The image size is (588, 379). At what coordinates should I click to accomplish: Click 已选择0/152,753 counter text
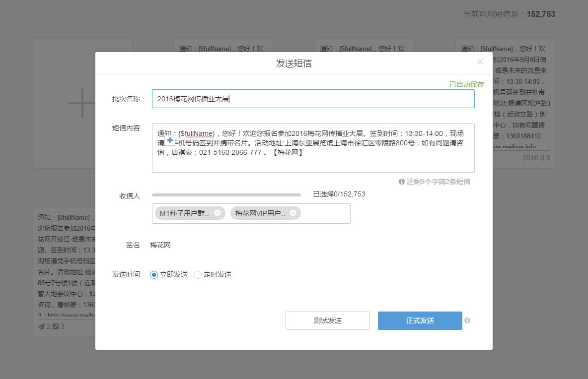pyautogui.click(x=339, y=194)
